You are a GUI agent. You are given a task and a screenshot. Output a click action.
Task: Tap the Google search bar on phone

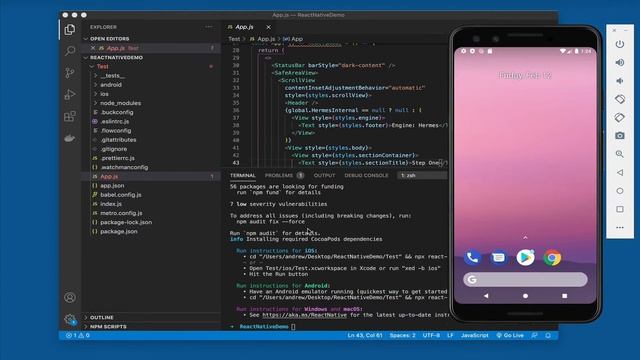coord(525,280)
